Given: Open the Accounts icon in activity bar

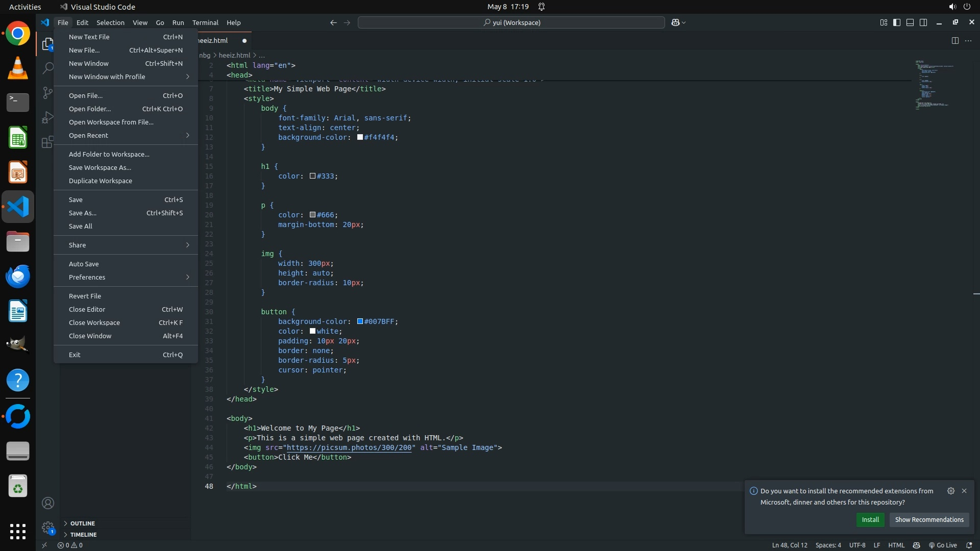Looking at the screenshot, I should 48,503.
